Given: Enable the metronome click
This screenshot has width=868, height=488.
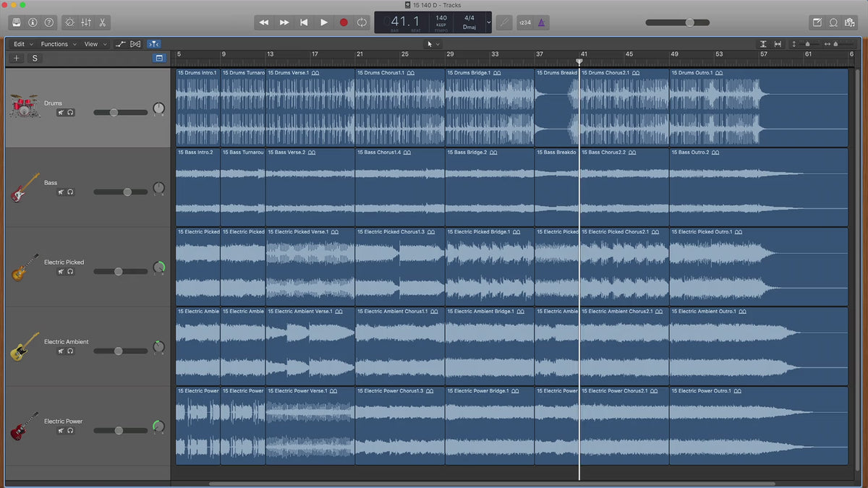Looking at the screenshot, I should click(541, 22).
